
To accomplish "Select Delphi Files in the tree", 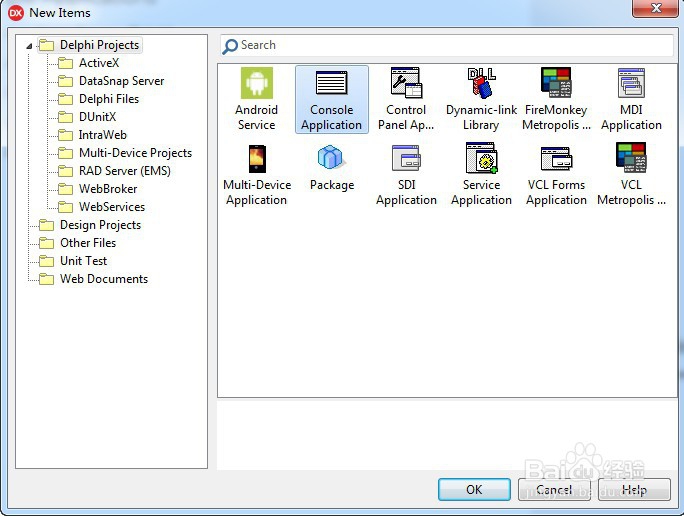I will click(x=99, y=99).
